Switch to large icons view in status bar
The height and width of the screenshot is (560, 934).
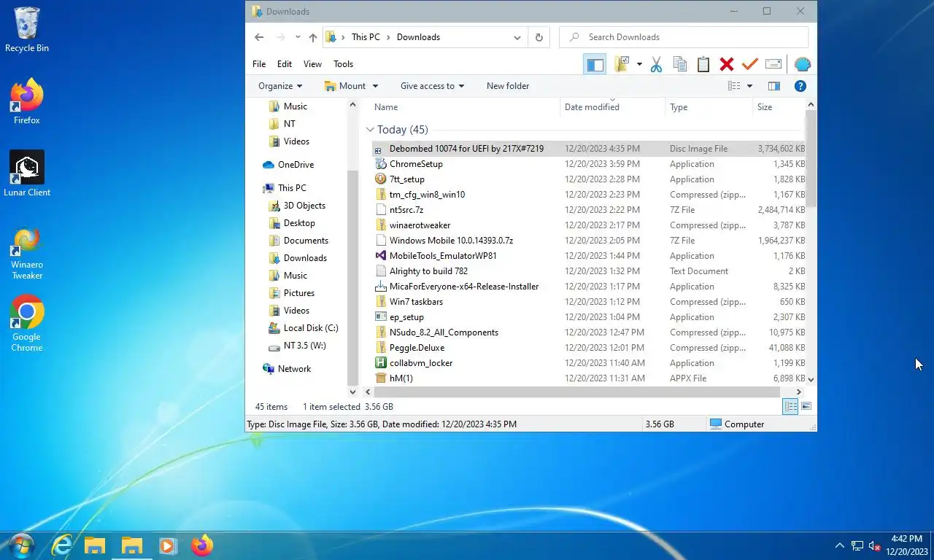[806, 407]
